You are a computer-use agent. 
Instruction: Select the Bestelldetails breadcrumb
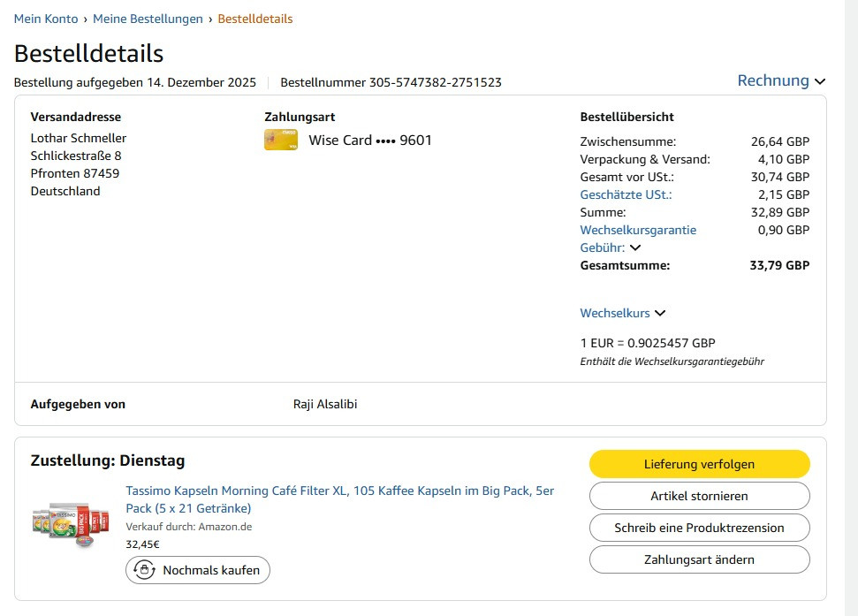click(255, 19)
